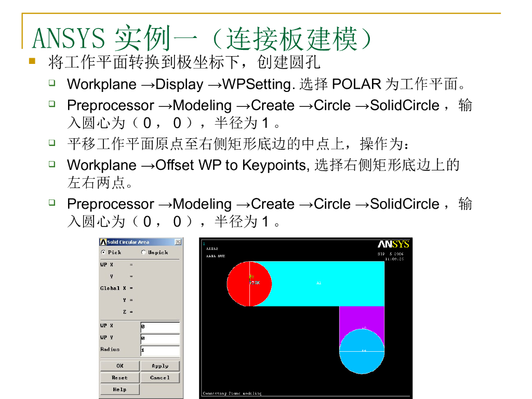532x399 pixels.
Task: Close the Solid Circular Area dialog
Action: point(178,242)
